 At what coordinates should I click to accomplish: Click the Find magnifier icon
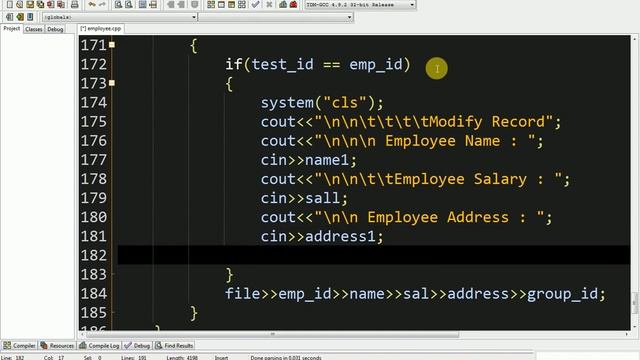click(x=118, y=4)
